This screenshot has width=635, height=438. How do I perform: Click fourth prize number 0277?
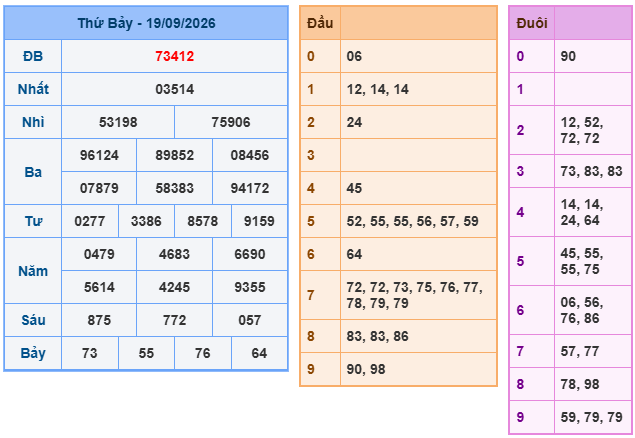tap(90, 221)
